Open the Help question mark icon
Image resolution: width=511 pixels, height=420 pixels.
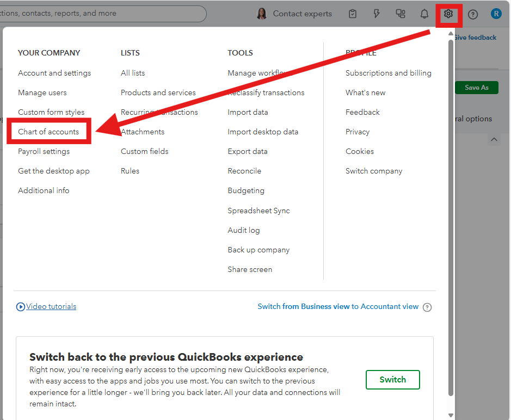pyautogui.click(x=473, y=14)
